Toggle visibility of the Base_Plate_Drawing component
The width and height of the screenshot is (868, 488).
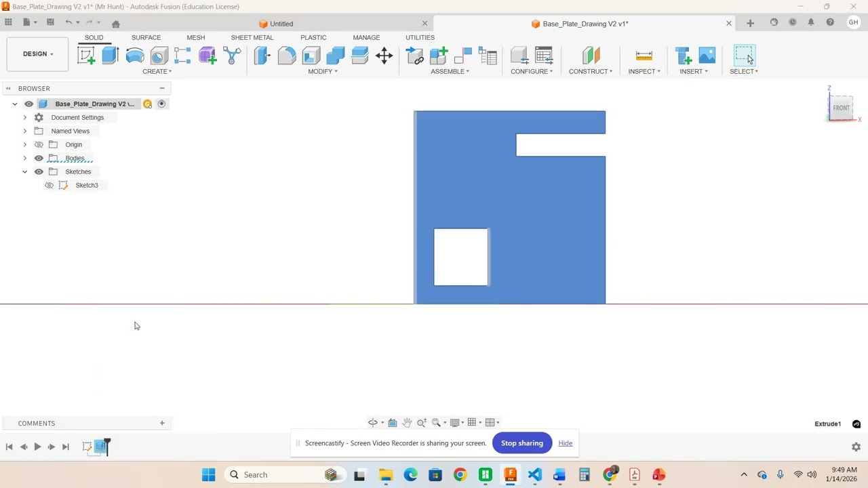click(28, 104)
